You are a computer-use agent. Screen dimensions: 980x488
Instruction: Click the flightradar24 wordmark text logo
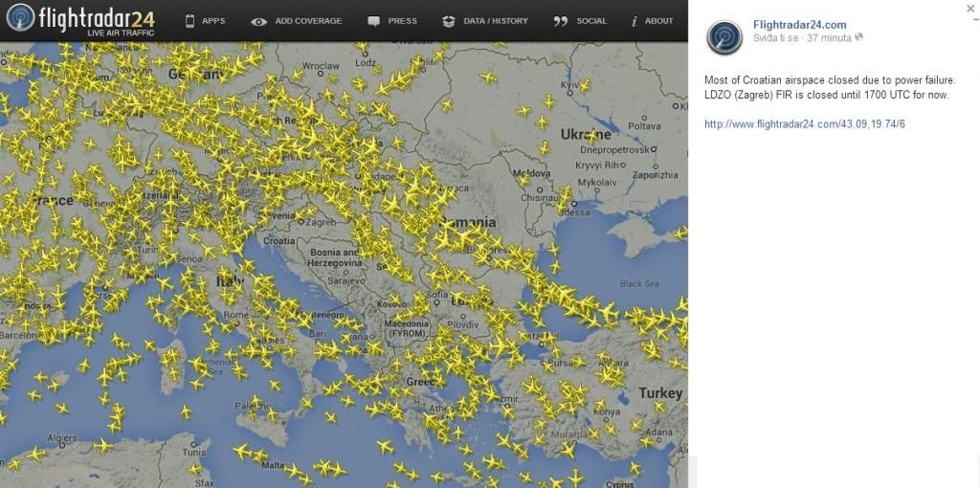click(x=97, y=17)
